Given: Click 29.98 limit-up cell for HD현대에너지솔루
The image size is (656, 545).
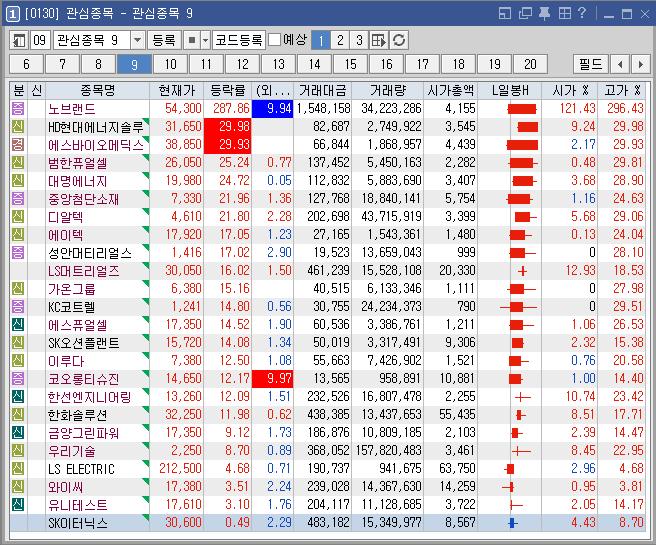Looking at the screenshot, I should pos(228,127).
